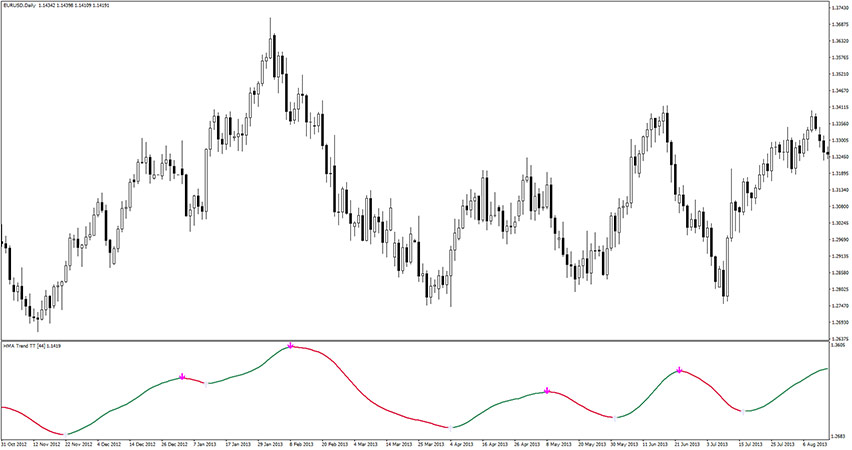
Task: Click the HMA Trend TT [44] indicator label
Action: pos(24,346)
